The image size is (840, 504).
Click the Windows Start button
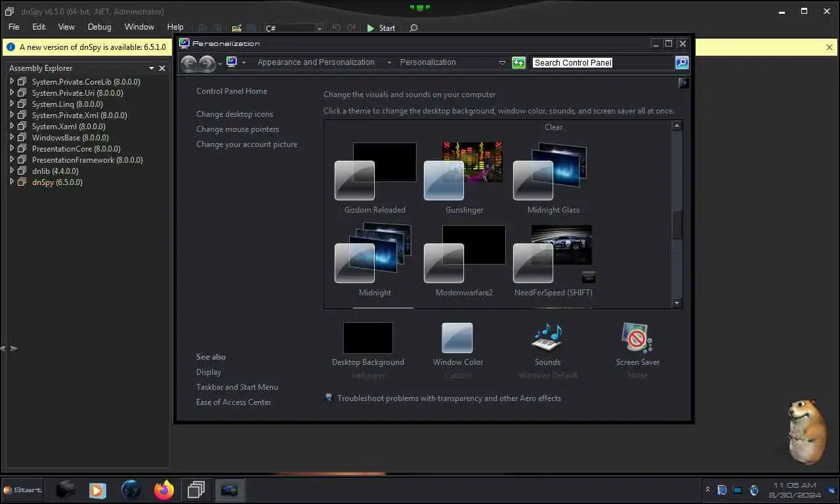[23, 490]
